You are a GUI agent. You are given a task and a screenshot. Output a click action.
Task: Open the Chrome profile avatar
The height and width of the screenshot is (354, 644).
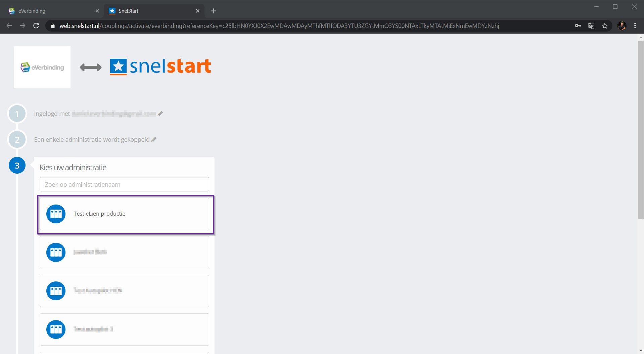coord(622,26)
